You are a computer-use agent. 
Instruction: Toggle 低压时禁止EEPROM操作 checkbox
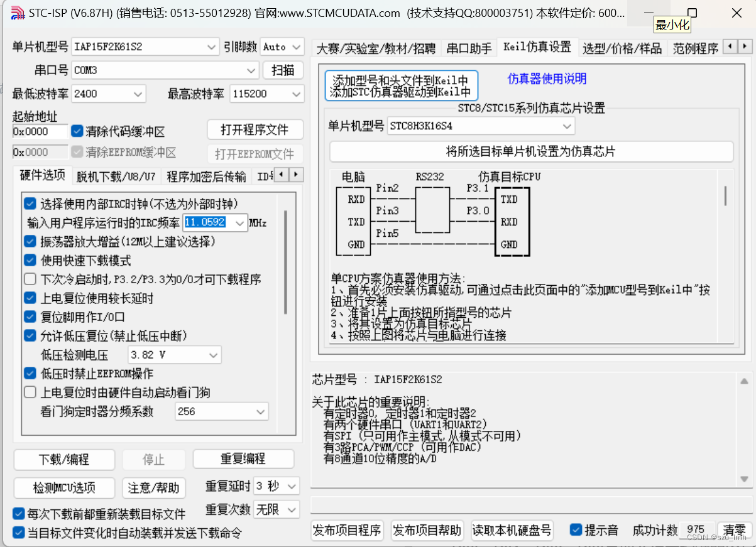(x=30, y=373)
